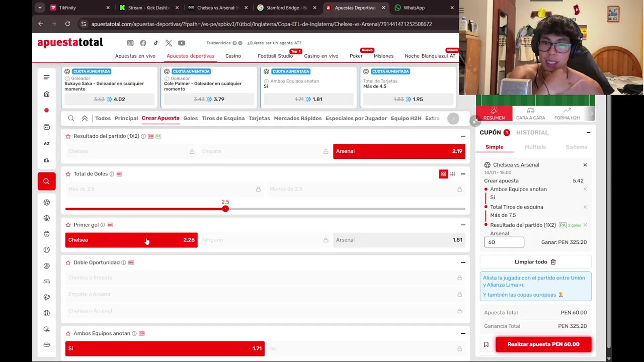The image size is (644, 362).
Task: Collapse the Total de Goles market
Action: click(463, 174)
